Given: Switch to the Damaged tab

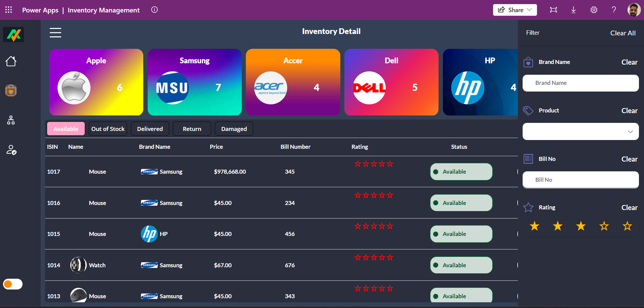Looking at the screenshot, I should tap(234, 129).
